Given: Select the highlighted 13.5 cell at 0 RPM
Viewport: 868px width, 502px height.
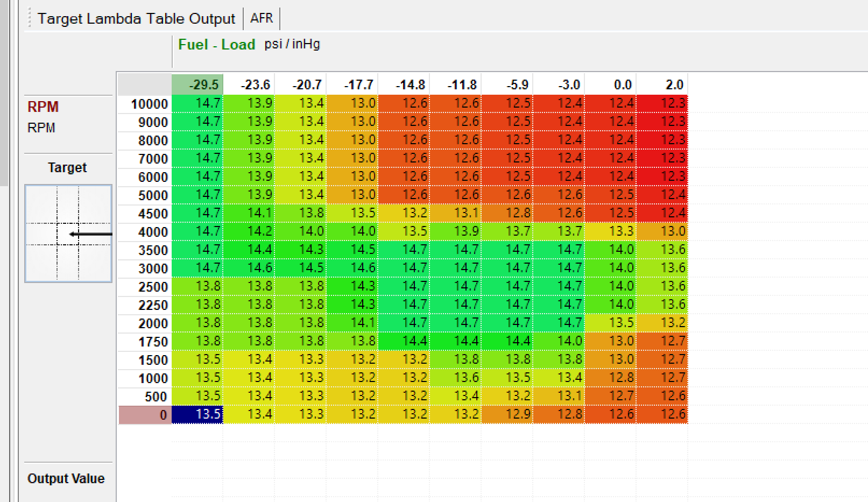Looking at the screenshot, I should coord(197,414).
